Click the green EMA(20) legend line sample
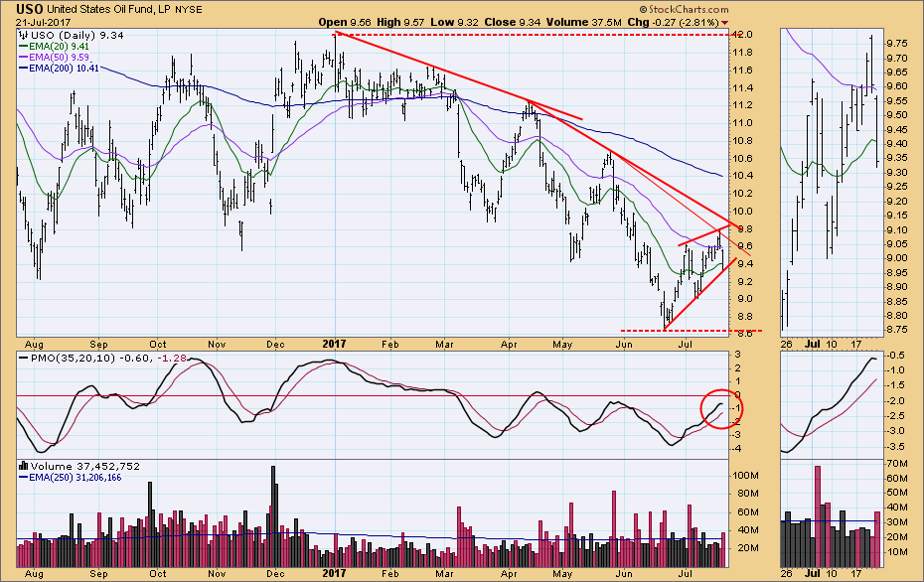924x582 pixels. click(x=24, y=46)
